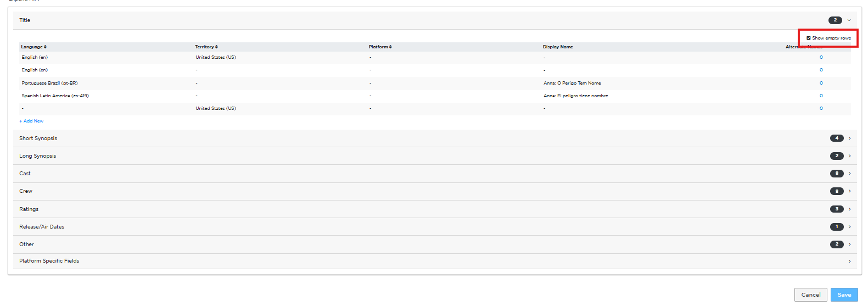Click the Release/Air Dates count badge 1
This screenshot has height=306, width=868.
coord(837,227)
